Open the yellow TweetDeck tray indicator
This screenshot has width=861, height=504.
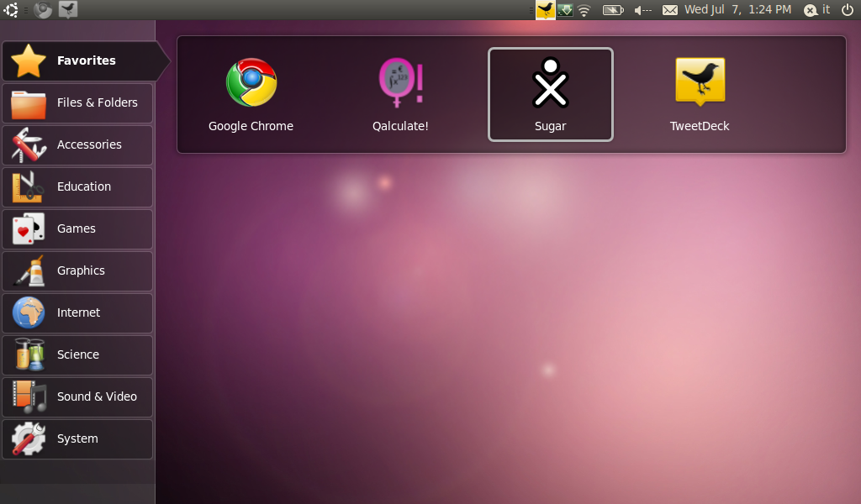545,9
